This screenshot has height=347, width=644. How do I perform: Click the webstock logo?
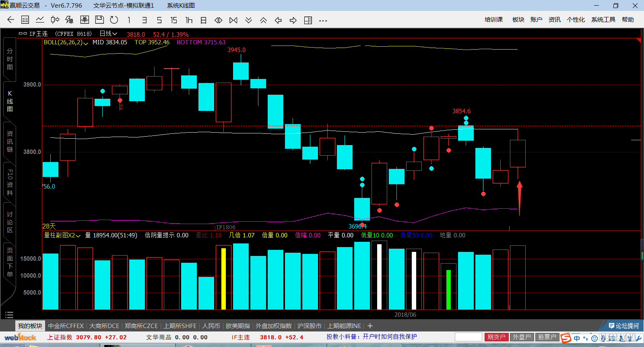pos(20,337)
